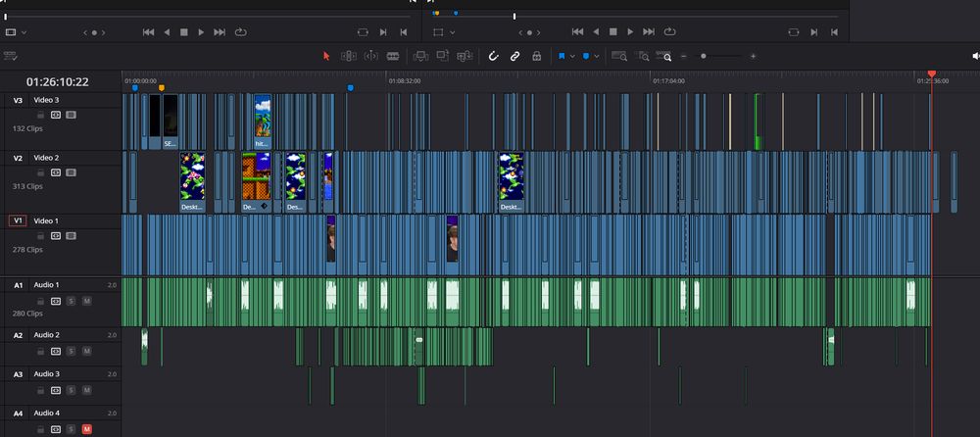
Task: Click Match Frame icon in timeline viewer
Action: pyautogui.click(x=793, y=32)
